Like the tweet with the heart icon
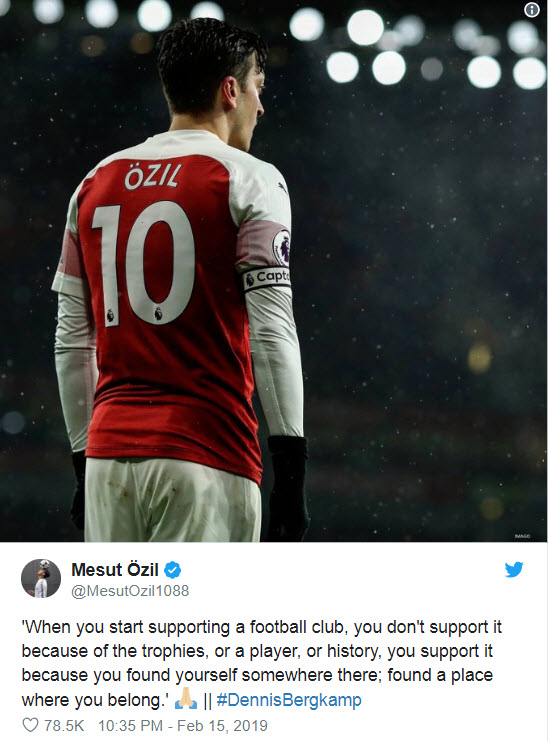This screenshot has height=741, width=548. [30, 725]
